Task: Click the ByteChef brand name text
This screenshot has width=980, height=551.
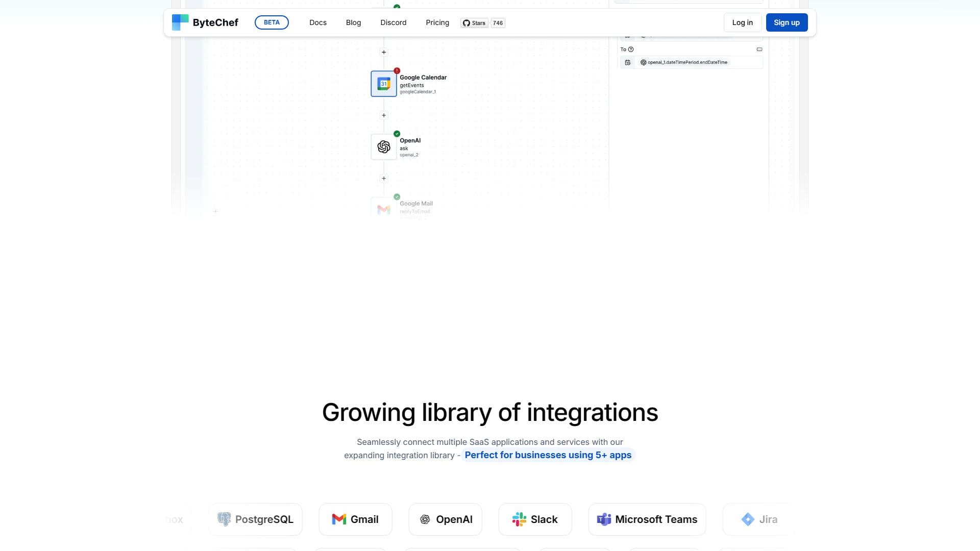Action: pyautogui.click(x=215, y=22)
